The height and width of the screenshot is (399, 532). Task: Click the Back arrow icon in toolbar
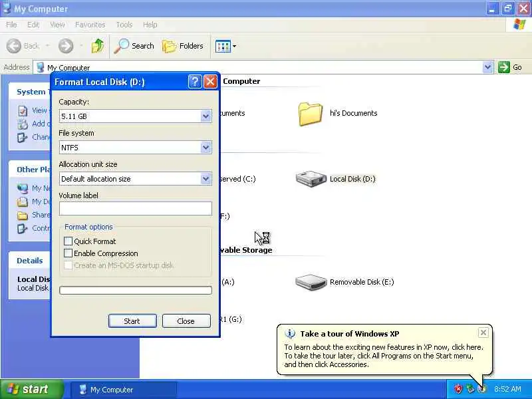click(14, 46)
